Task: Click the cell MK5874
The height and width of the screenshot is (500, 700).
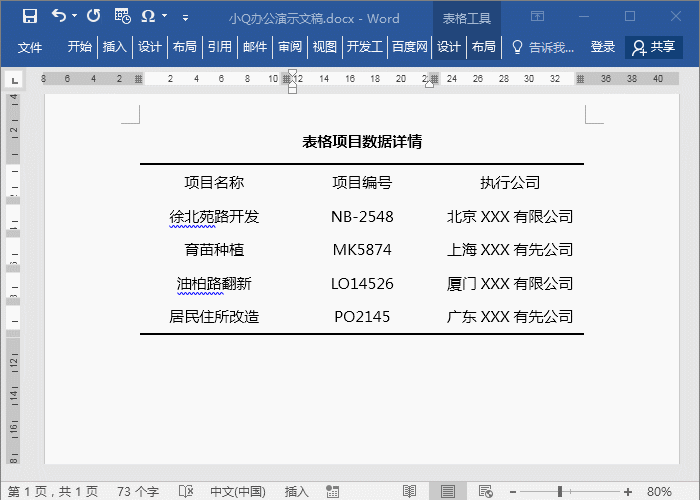Action: click(362, 250)
